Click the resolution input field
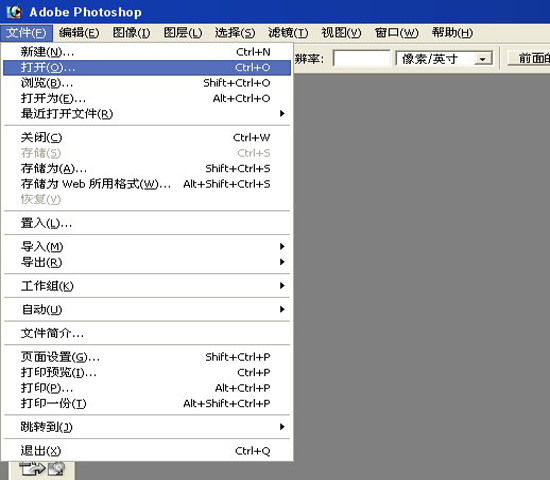The width and height of the screenshot is (550, 480). coord(362,58)
